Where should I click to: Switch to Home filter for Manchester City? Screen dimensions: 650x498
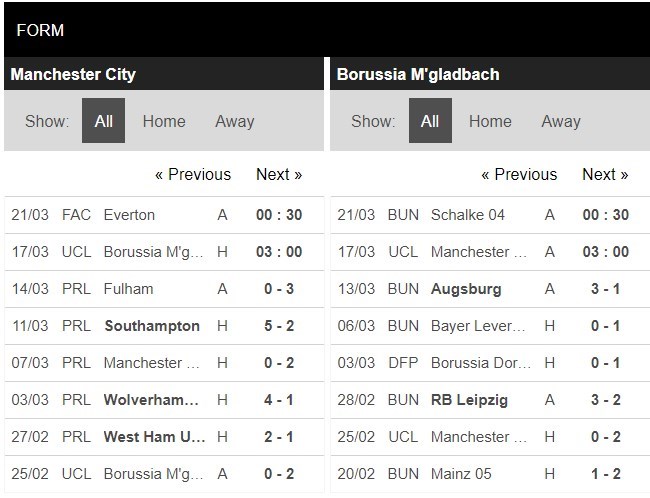click(164, 121)
